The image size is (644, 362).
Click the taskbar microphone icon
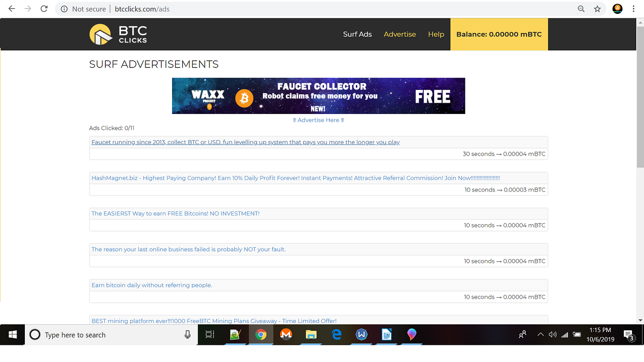[188, 335]
